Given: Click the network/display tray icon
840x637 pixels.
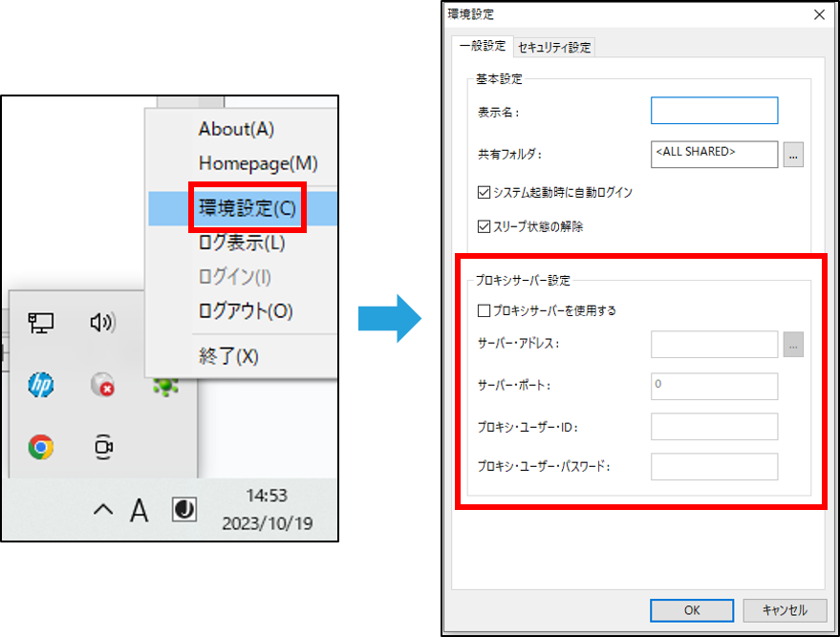Looking at the screenshot, I should (41, 323).
